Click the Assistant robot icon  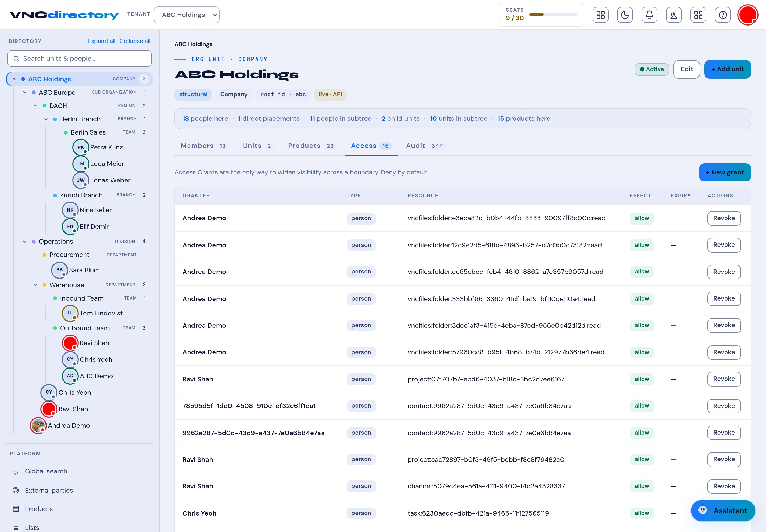click(702, 510)
